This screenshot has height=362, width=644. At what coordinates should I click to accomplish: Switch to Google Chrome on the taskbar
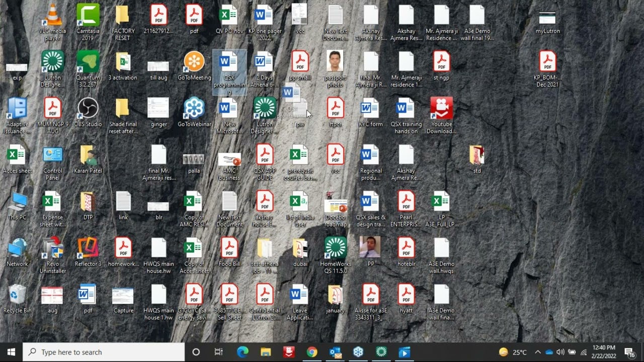pos(312,352)
